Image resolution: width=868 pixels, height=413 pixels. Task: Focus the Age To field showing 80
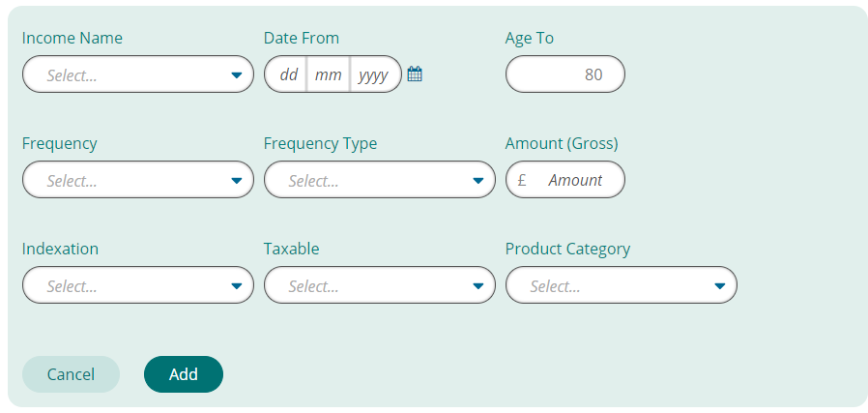coord(565,74)
